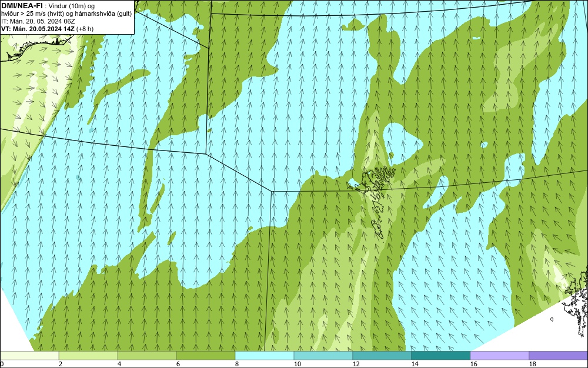Click the 8–10 m/s light cyan swatch
Image resolution: width=588 pixels, height=368 pixels.
(x=265, y=356)
